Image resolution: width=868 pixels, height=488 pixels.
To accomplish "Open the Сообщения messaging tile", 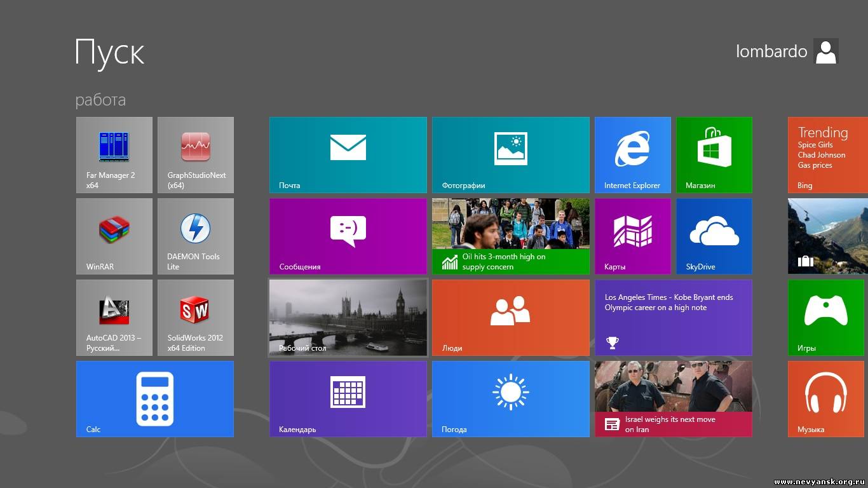I will (348, 236).
